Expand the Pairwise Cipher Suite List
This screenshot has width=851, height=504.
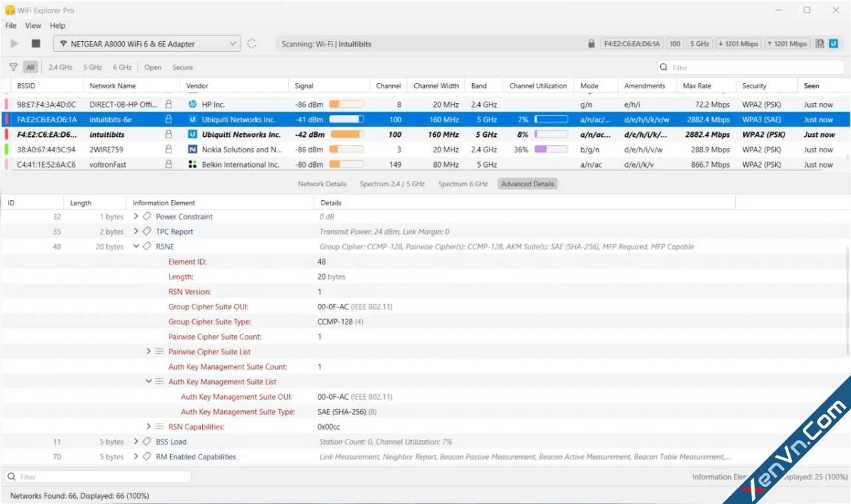[148, 351]
